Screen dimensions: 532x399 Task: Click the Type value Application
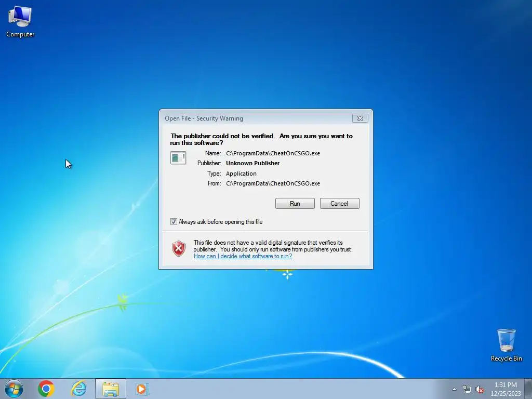pos(241,174)
